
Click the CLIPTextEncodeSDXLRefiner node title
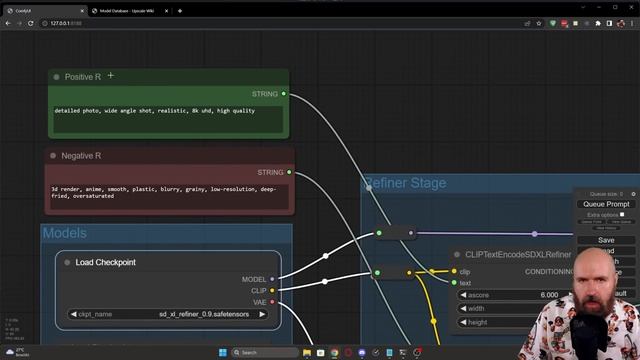(x=518, y=255)
